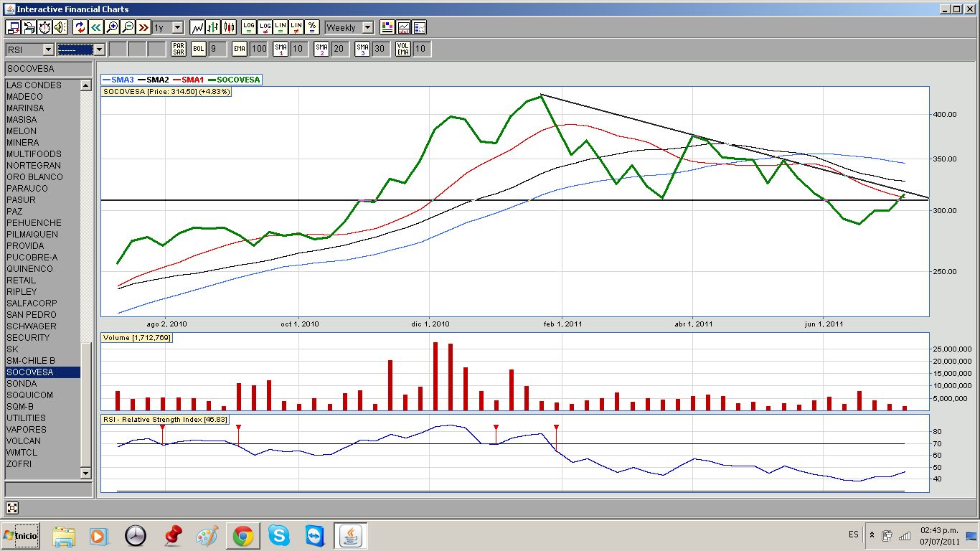Click stock list scrollbar down arrow
Viewport: 980px width, 551px height.
click(86, 473)
